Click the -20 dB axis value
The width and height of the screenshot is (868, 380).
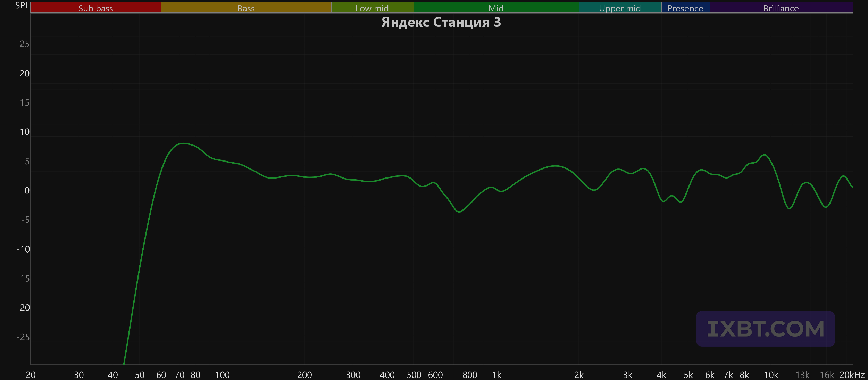pyautogui.click(x=23, y=307)
